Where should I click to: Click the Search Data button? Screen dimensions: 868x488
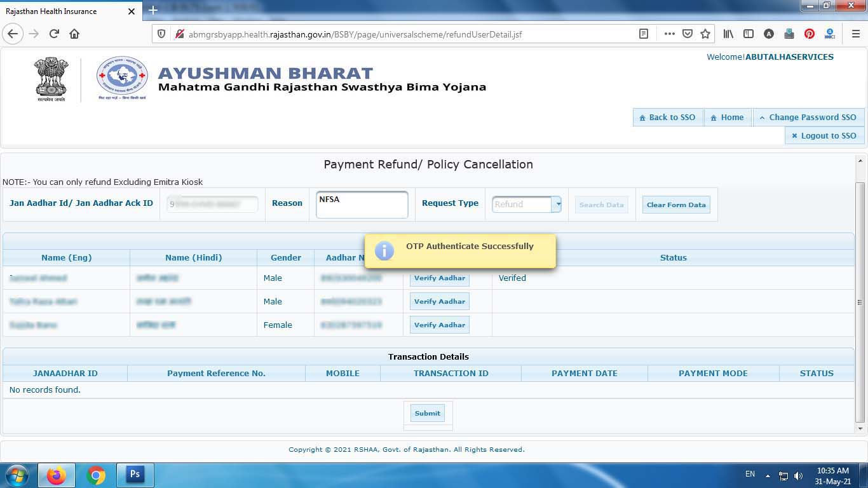[x=601, y=205]
